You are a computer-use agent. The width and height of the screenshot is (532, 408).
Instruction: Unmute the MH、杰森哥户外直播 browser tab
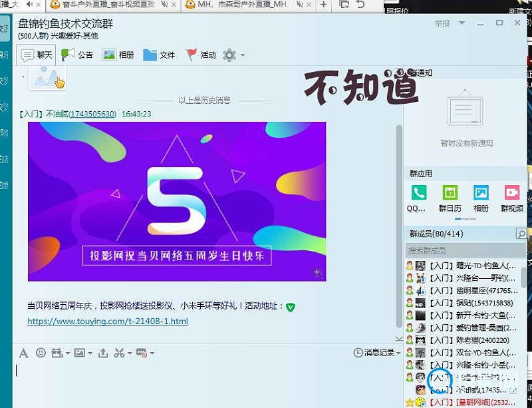pos(300,5)
